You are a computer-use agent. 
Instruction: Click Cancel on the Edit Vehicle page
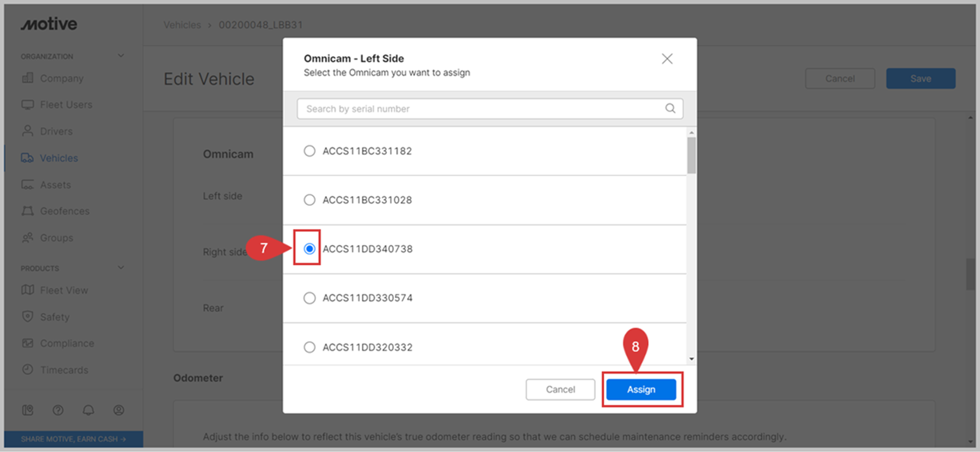point(840,78)
